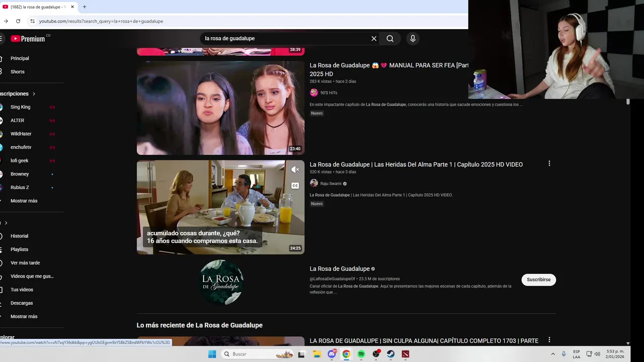644x362 pixels.
Task: Open La Rosa de Guadalupe channel name
Action: [340, 268]
